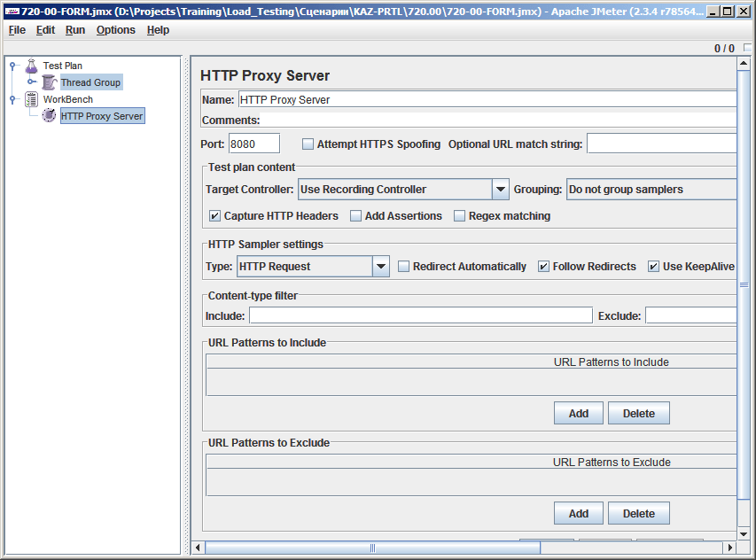This screenshot has width=756, height=560.
Task: Click the URL Patterns to Exclude column header
Action: [x=472, y=463]
